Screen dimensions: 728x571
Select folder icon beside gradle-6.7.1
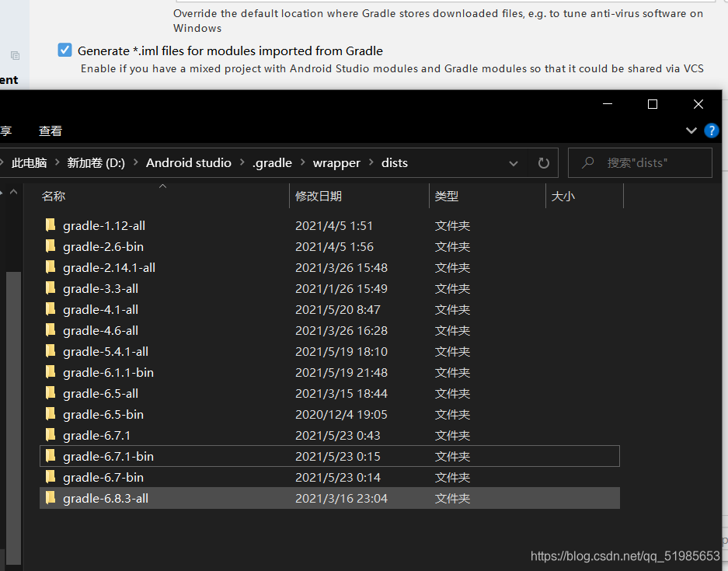(51, 435)
